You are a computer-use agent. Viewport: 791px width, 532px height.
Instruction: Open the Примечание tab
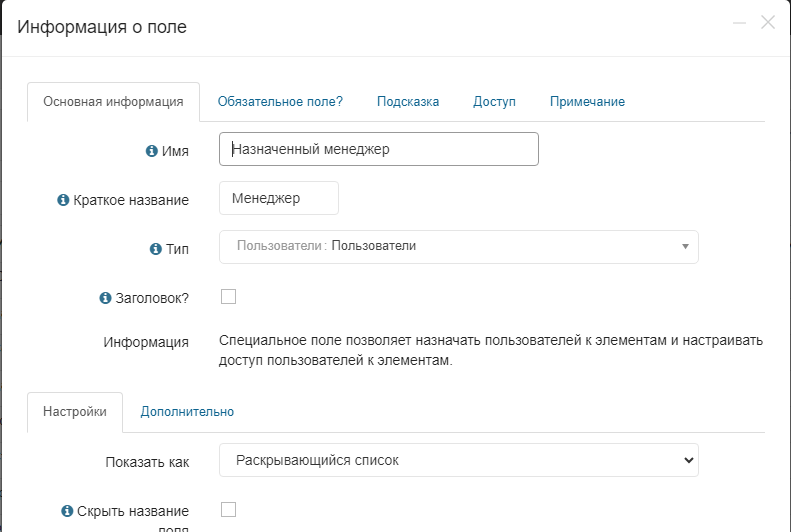[587, 102]
